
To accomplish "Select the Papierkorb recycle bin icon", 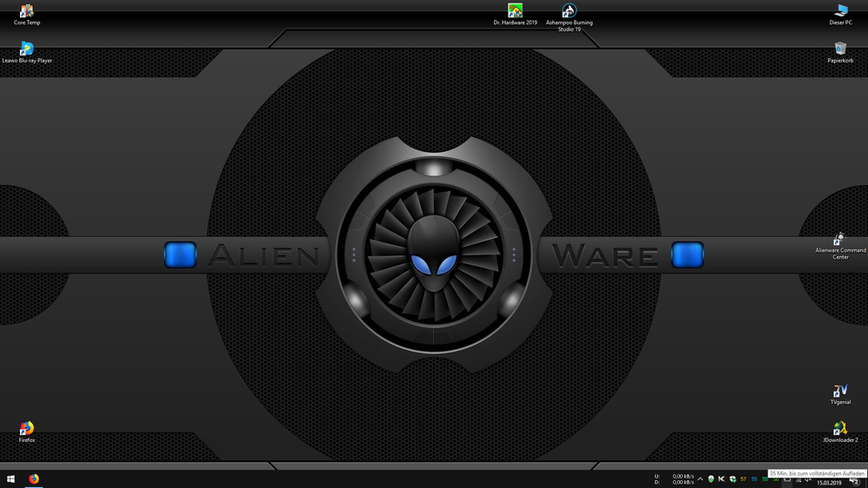I will point(840,50).
